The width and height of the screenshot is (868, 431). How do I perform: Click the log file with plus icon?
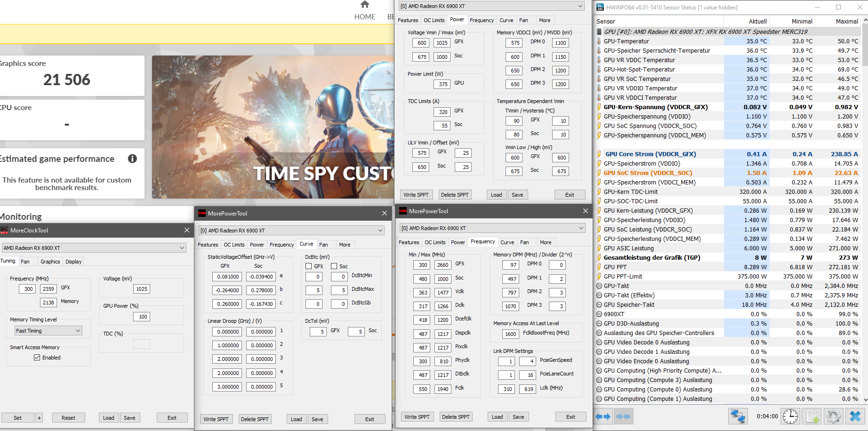tap(812, 416)
